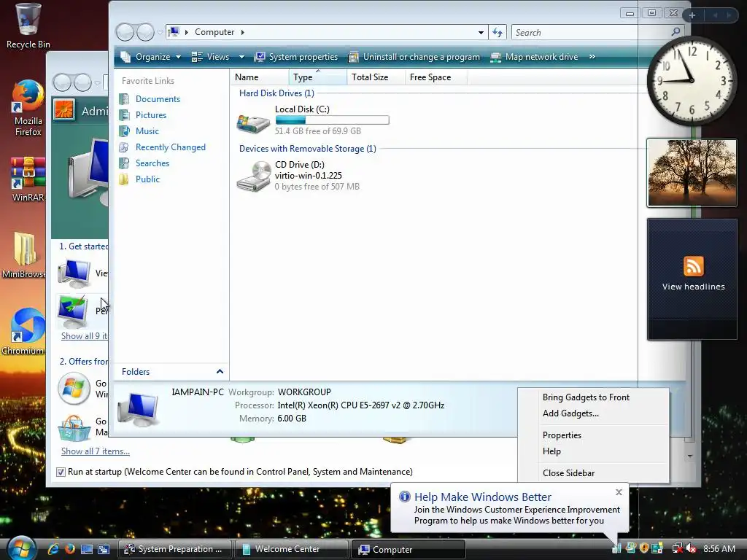
Task: Select Add Gadgets... from context menu
Action: (x=570, y=413)
